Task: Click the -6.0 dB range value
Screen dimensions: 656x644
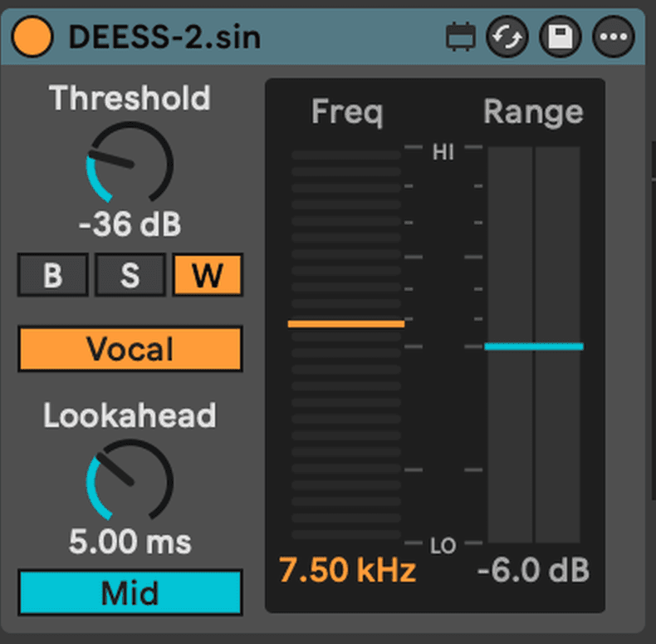Action: pyautogui.click(x=533, y=570)
